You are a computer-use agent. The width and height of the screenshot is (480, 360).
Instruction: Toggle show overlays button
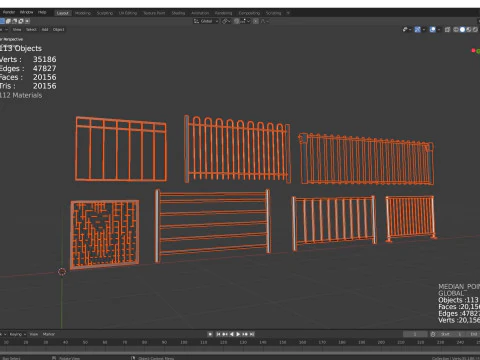(432, 30)
